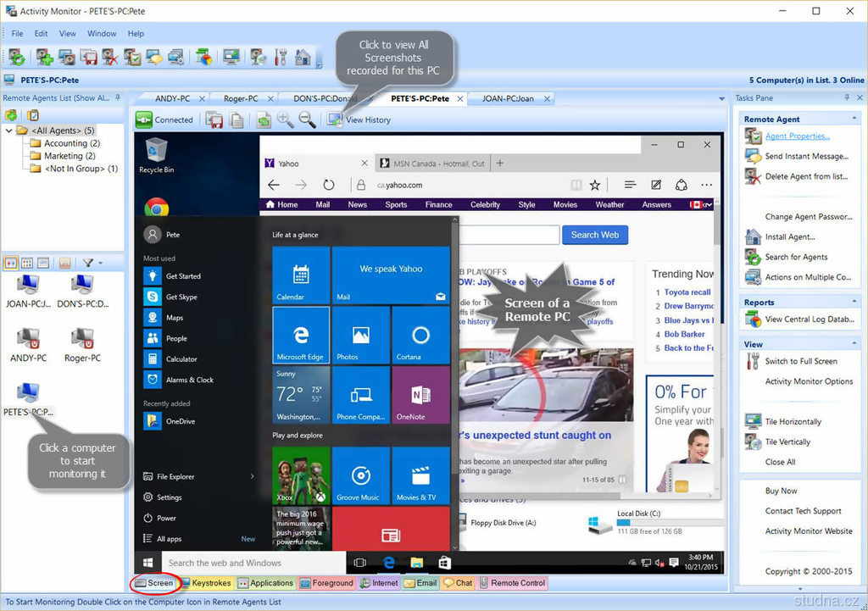Viewport: 868px width, 611px height.
Task: Switch to the Remote Control bottom tab
Action: click(513, 583)
